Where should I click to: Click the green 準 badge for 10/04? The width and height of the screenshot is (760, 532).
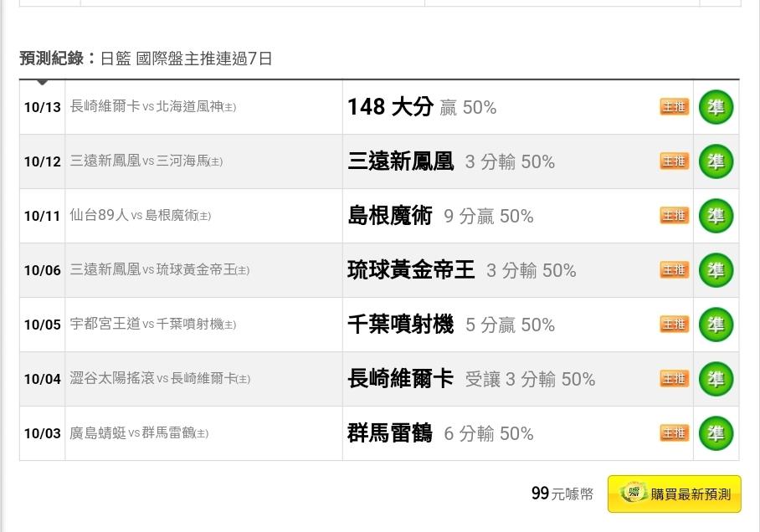(716, 379)
